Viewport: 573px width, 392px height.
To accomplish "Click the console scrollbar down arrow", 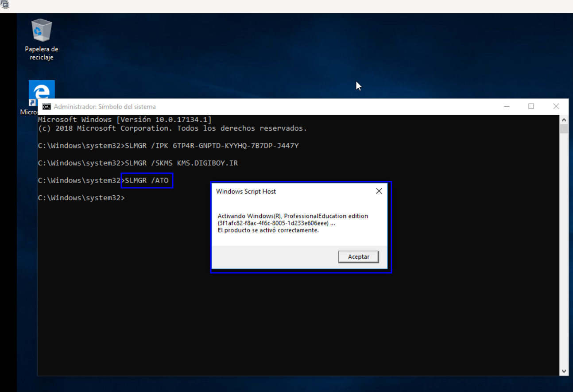I will [x=564, y=371].
